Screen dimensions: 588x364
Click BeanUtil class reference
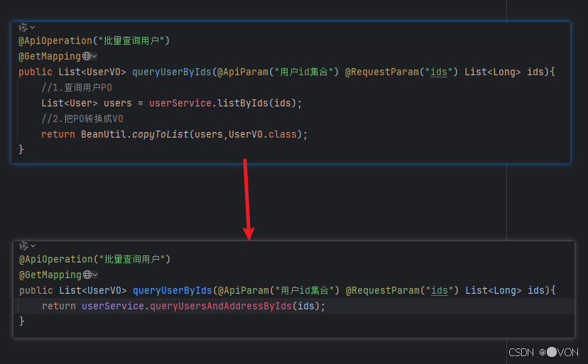(104, 134)
